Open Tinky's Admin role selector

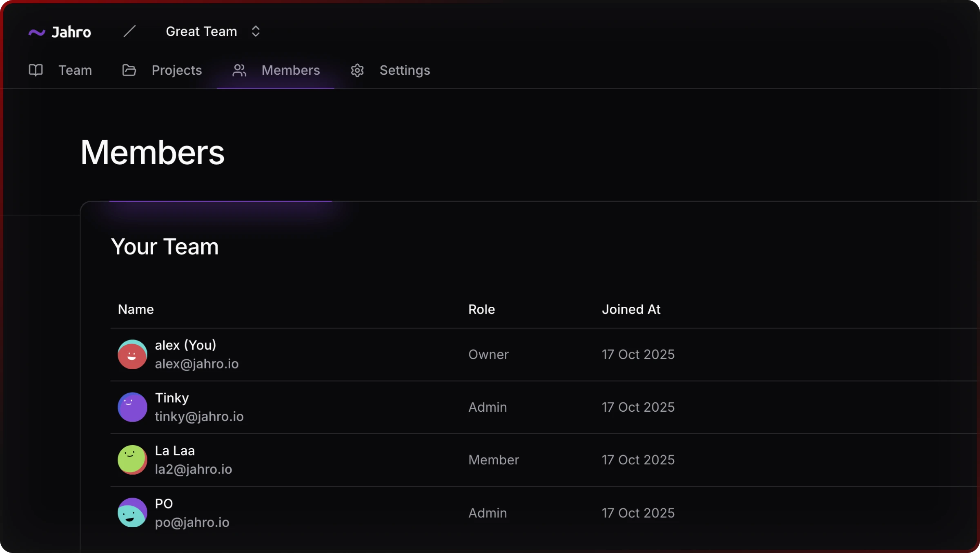(x=488, y=407)
